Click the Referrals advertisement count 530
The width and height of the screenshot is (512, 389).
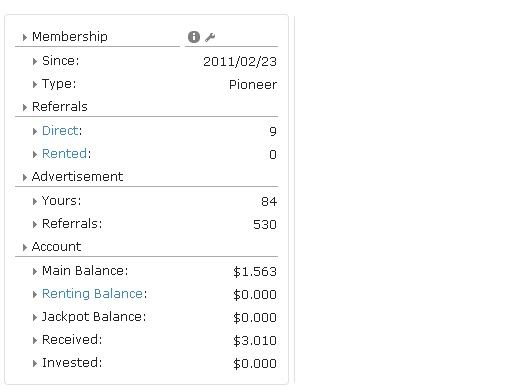(x=265, y=224)
